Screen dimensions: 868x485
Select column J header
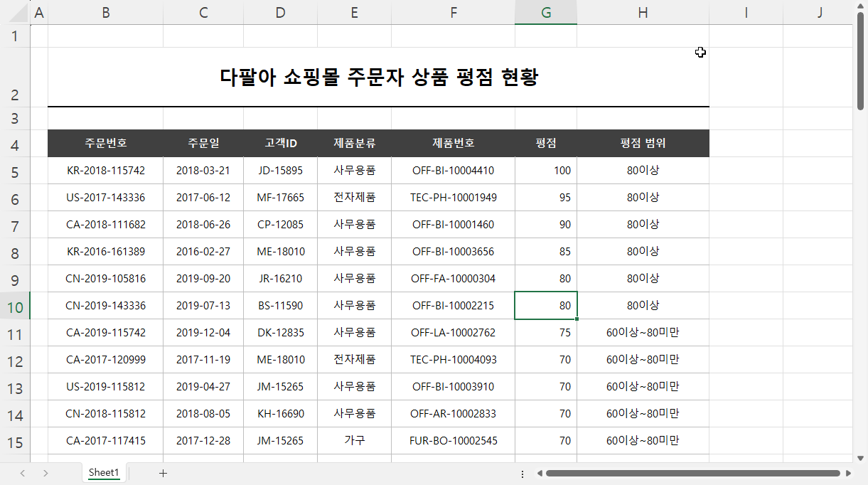click(819, 12)
